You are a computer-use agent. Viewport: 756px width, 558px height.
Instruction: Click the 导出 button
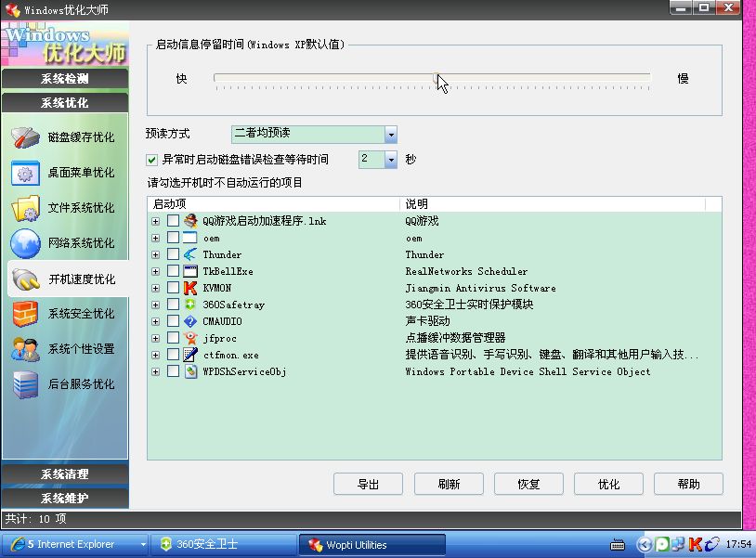pyautogui.click(x=368, y=484)
